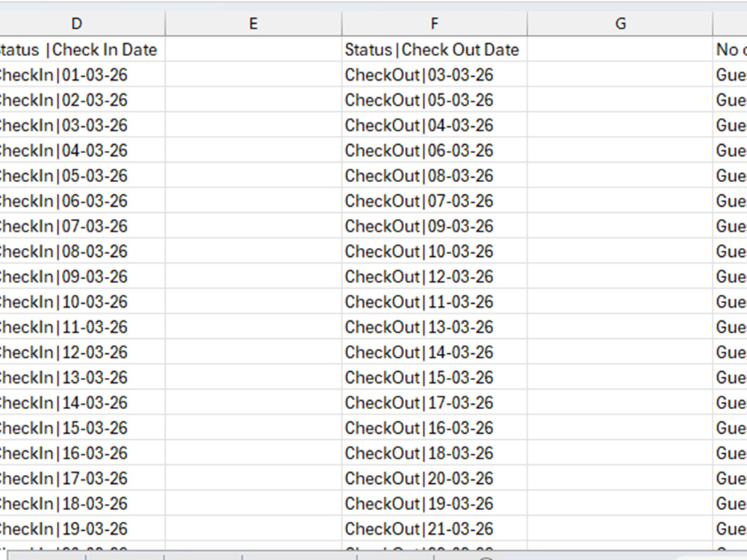Select cell 'CheckIn|01-03-26'
The image size is (747, 560).
pyautogui.click(x=82, y=75)
